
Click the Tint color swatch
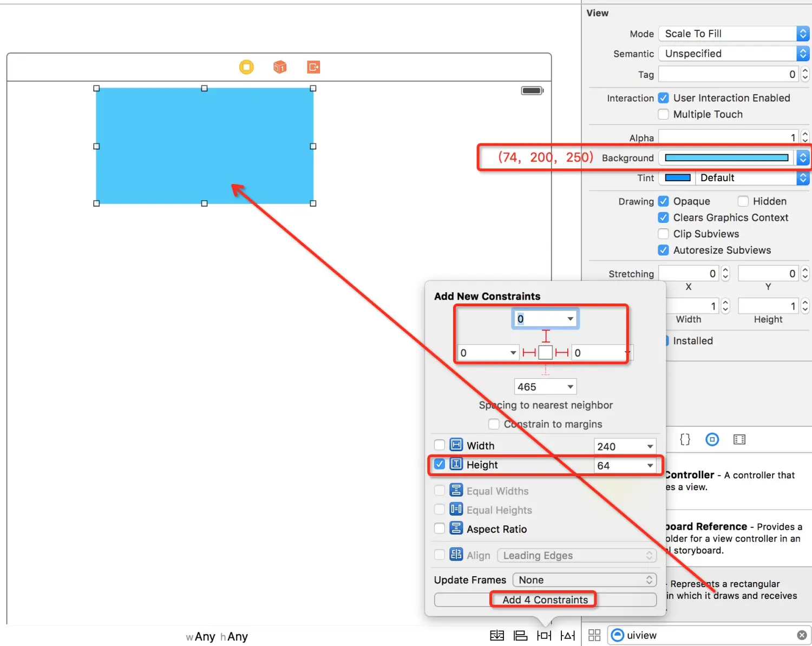(678, 177)
